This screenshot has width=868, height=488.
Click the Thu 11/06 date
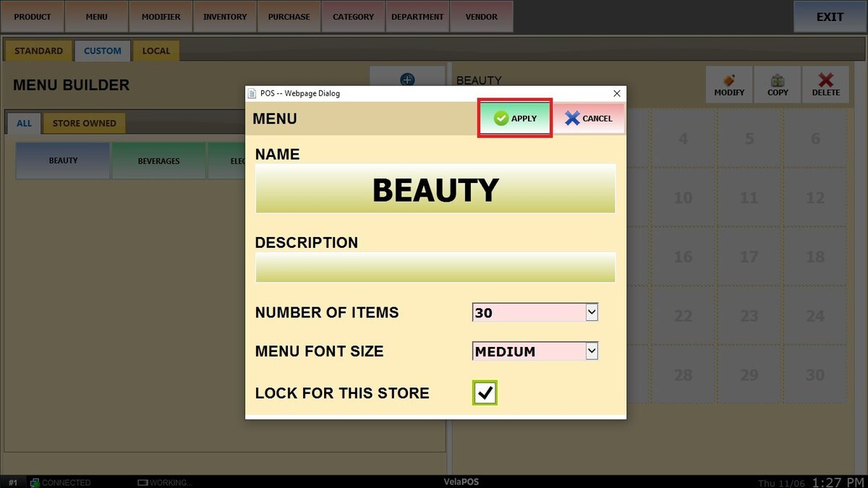783,483
